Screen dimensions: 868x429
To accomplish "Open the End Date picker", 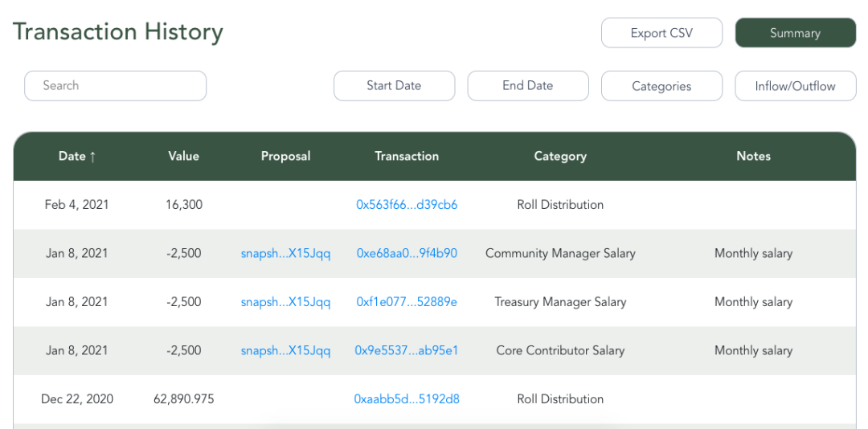I will point(527,86).
